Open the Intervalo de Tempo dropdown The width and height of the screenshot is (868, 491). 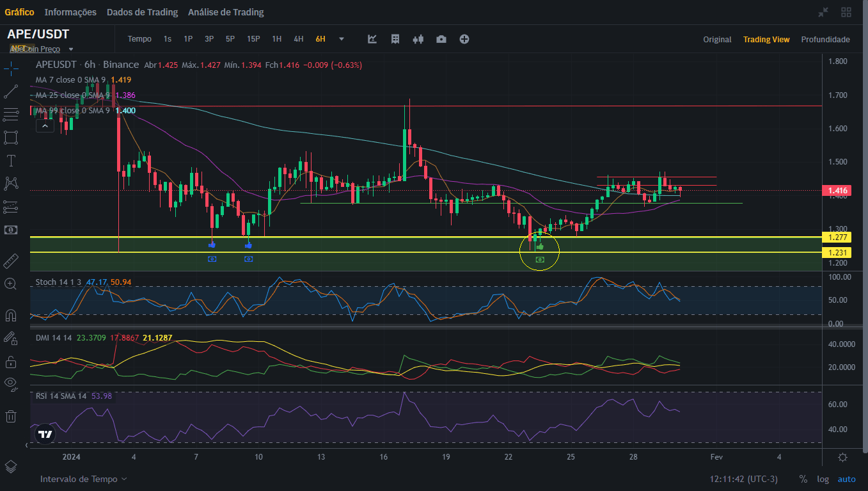pyautogui.click(x=83, y=478)
